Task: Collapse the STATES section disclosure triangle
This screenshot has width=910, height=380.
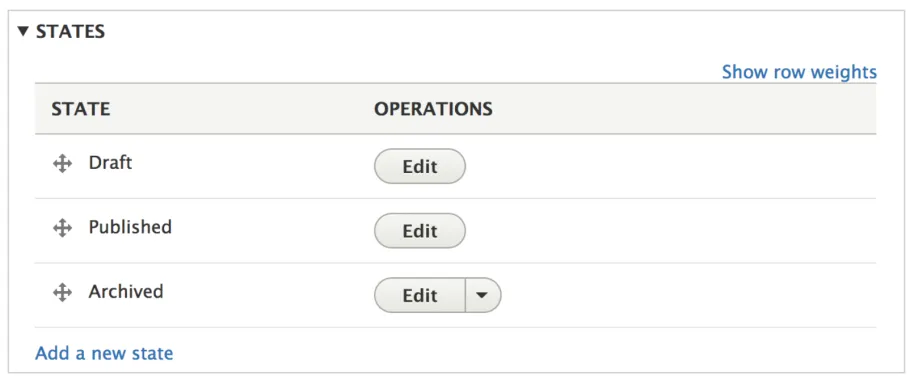Action: [23, 31]
